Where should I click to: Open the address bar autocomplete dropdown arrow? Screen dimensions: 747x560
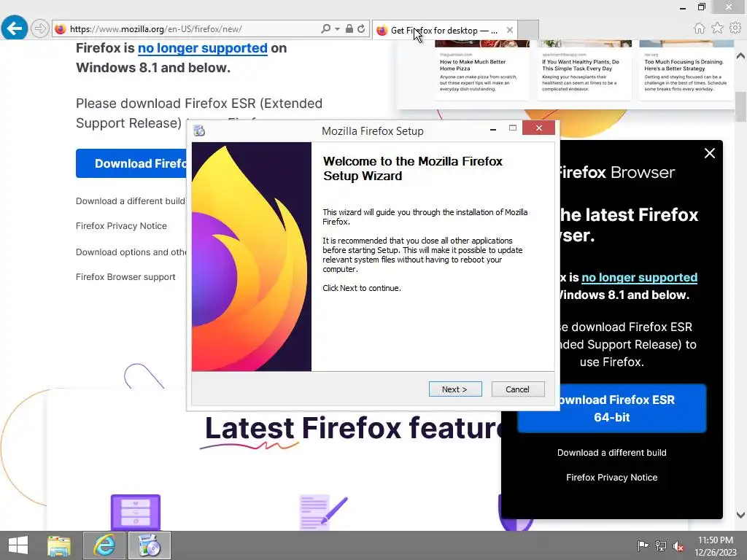(337, 28)
